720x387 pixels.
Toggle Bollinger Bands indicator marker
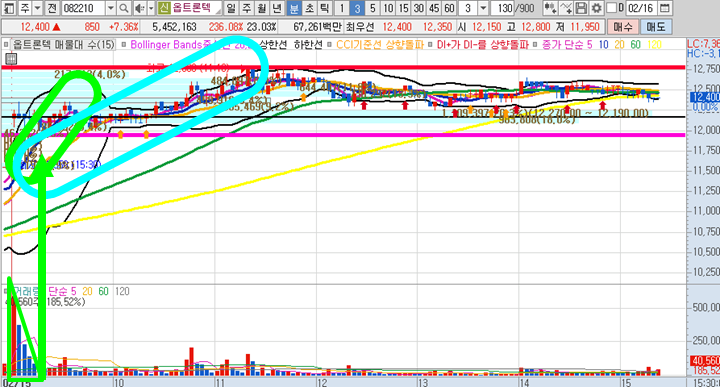click(124, 45)
